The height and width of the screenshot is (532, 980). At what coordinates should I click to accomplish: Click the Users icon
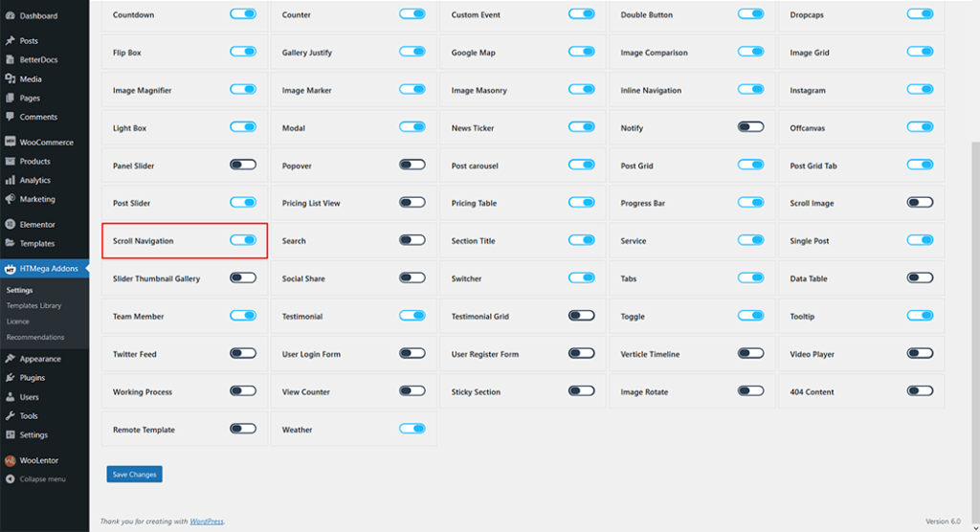[x=10, y=397]
